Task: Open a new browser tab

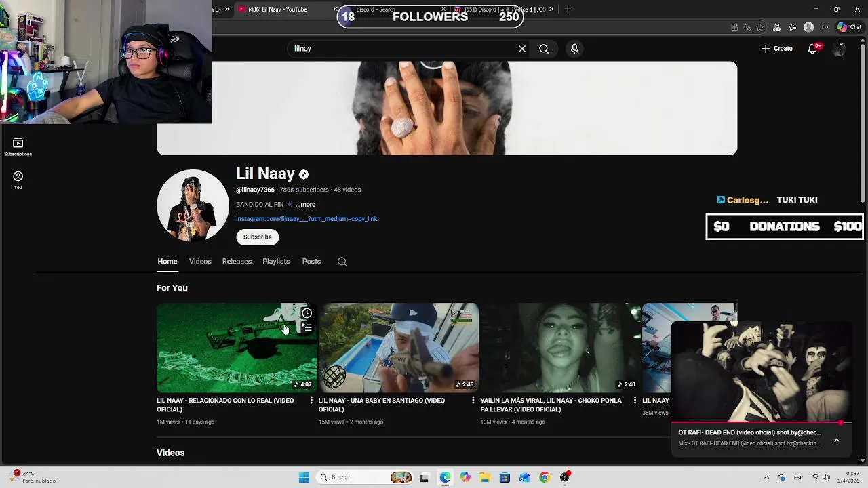Action: pyautogui.click(x=568, y=9)
